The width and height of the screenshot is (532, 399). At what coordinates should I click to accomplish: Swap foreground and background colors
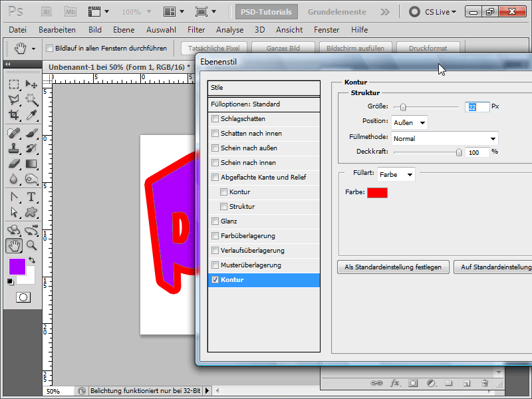pos(32,260)
